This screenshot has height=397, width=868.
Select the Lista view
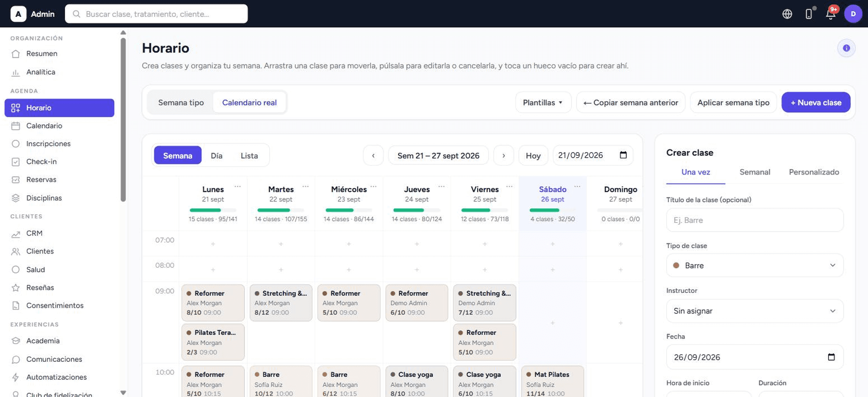pos(249,155)
